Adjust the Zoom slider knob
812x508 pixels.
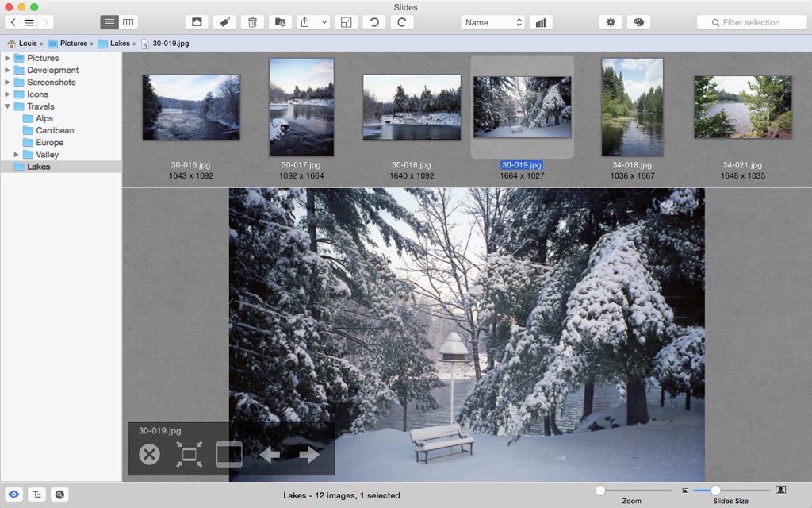600,491
